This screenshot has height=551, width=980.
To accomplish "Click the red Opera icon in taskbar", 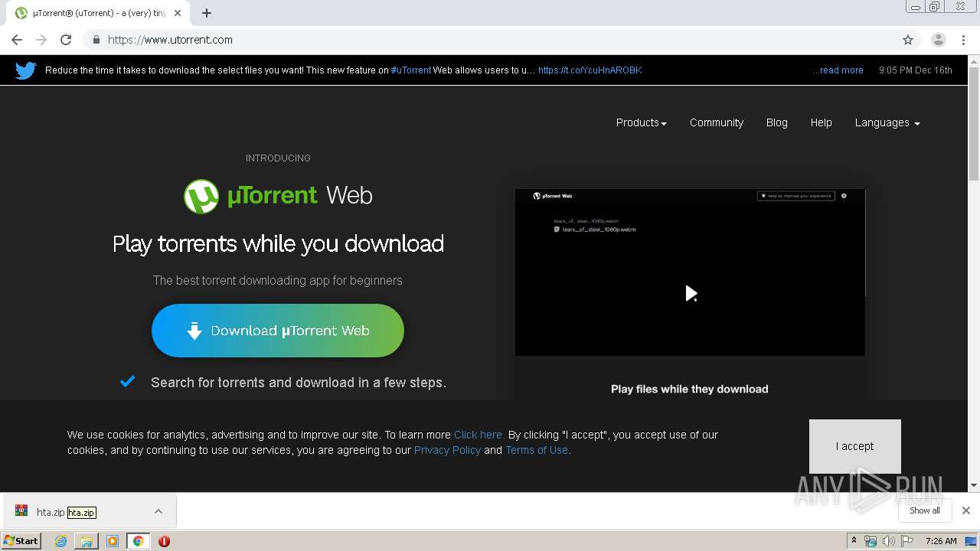I will [x=164, y=541].
